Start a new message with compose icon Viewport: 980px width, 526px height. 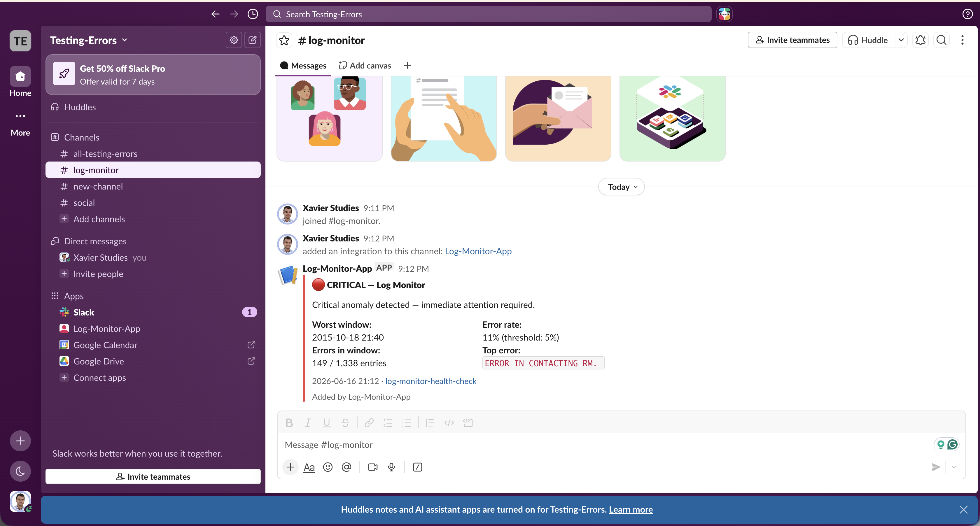coord(252,40)
